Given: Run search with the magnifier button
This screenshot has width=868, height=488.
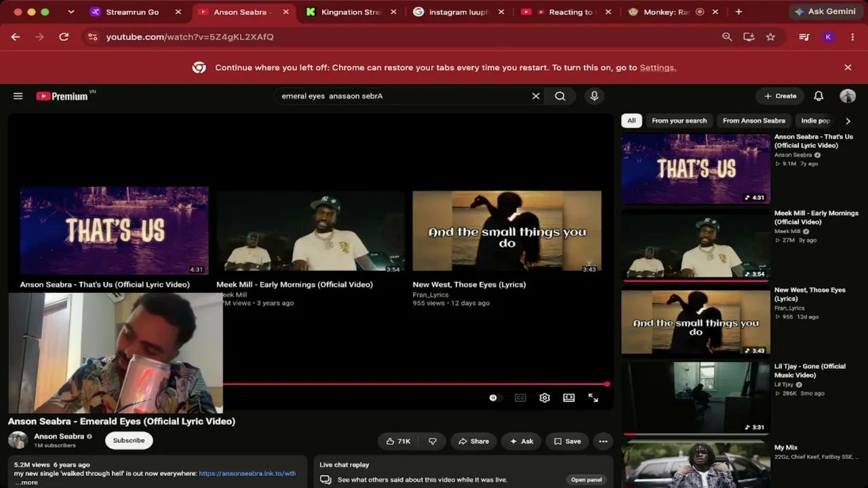Looking at the screenshot, I should (x=560, y=96).
